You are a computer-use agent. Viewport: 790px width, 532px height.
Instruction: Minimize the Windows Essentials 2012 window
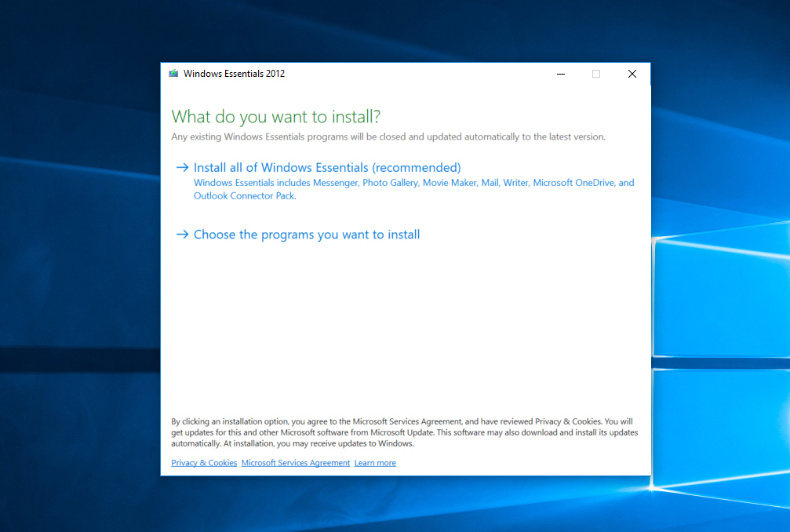pyautogui.click(x=561, y=74)
